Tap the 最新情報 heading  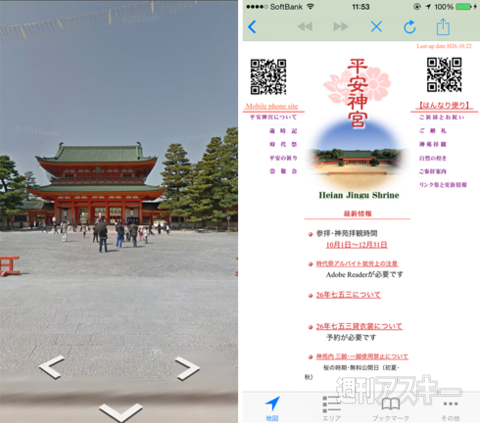click(357, 213)
